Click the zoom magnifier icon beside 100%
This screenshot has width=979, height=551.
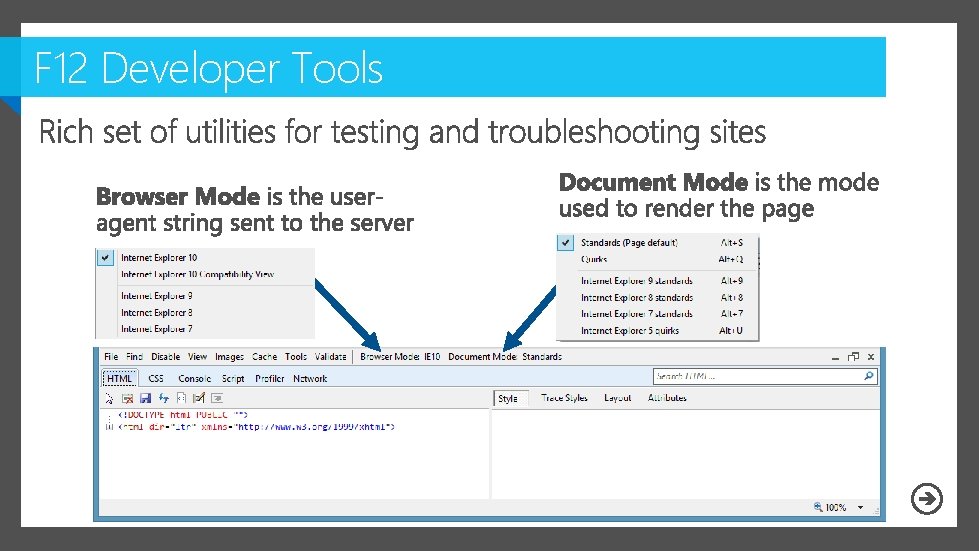(817, 507)
